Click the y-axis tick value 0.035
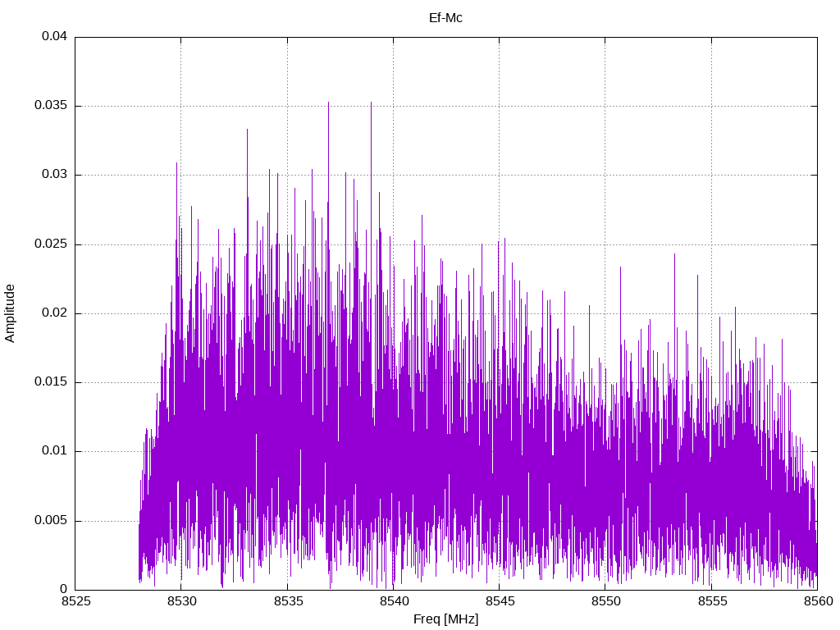 click(51, 106)
